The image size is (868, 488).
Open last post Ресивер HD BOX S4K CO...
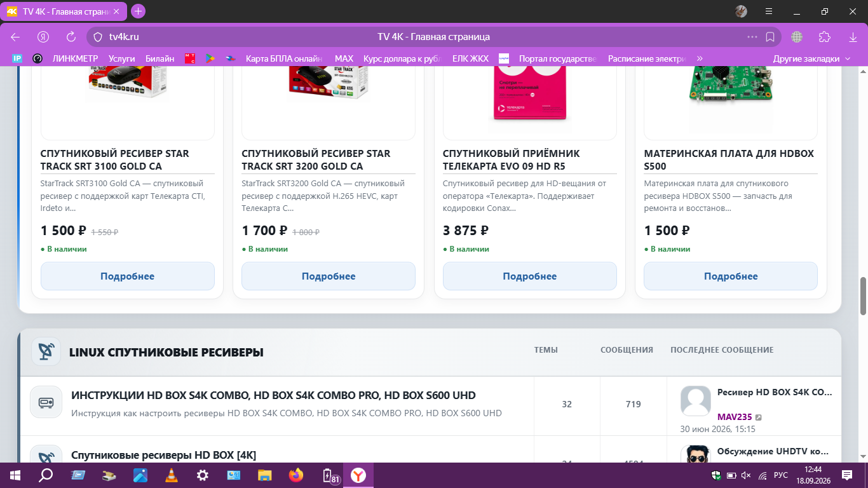(775, 392)
